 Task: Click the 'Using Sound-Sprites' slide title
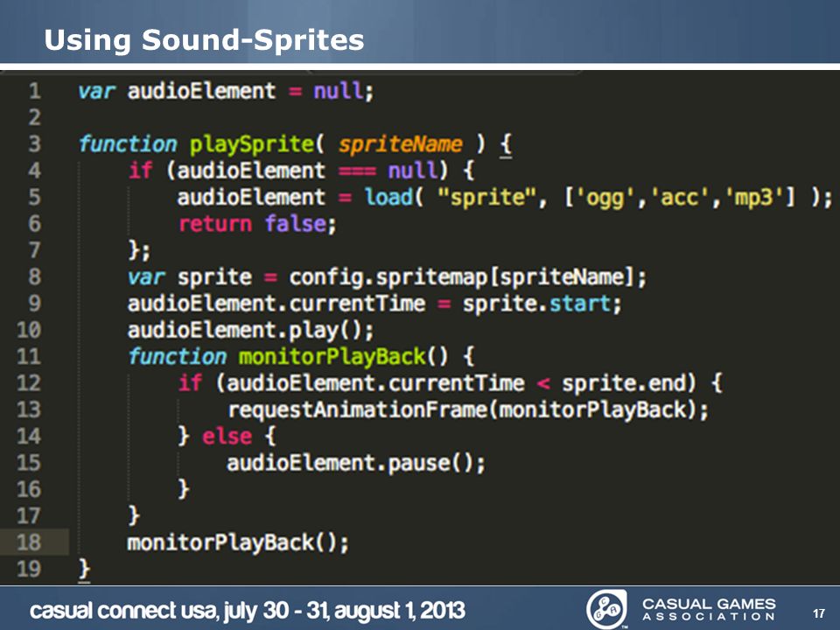[204, 39]
